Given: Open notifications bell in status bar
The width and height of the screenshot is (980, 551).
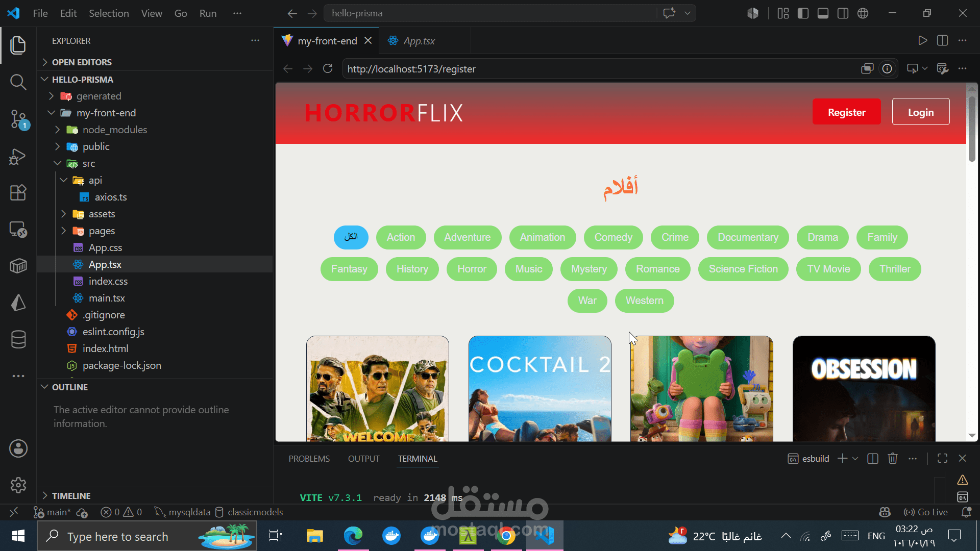Looking at the screenshot, I should [966, 512].
